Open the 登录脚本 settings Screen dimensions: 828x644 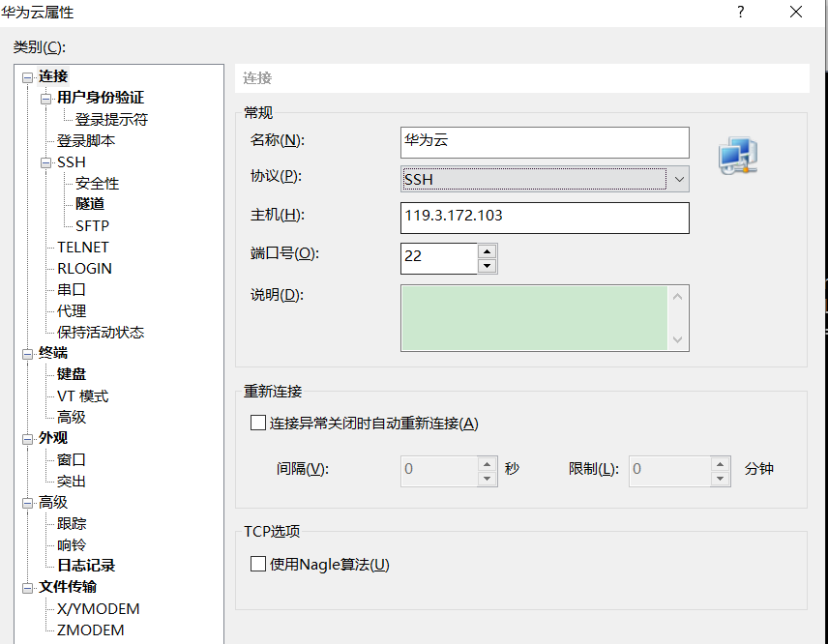click(85, 141)
